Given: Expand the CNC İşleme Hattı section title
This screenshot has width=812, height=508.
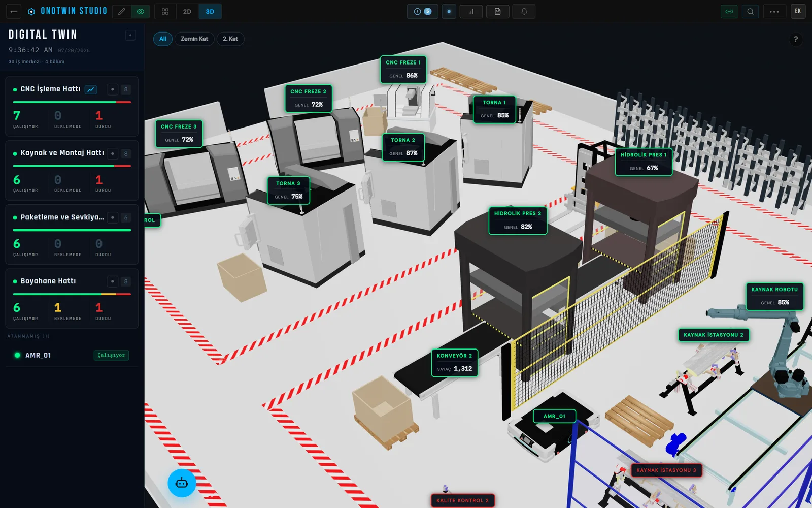Looking at the screenshot, I should point(50,89).
